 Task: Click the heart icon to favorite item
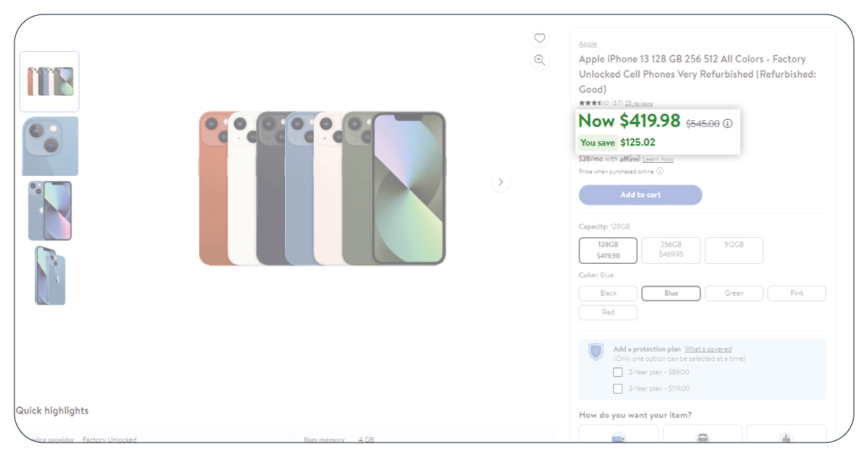tap(540, 38)
